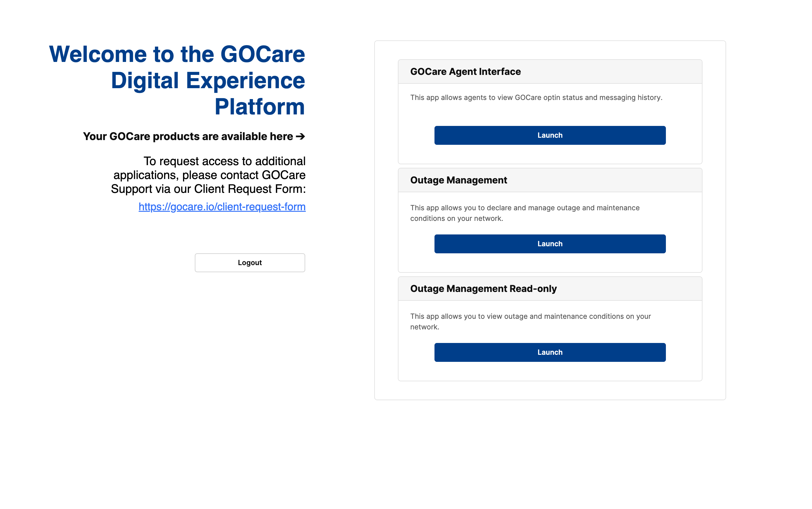Click the declare and manage outage description text
812x509 pixels.
525,213
